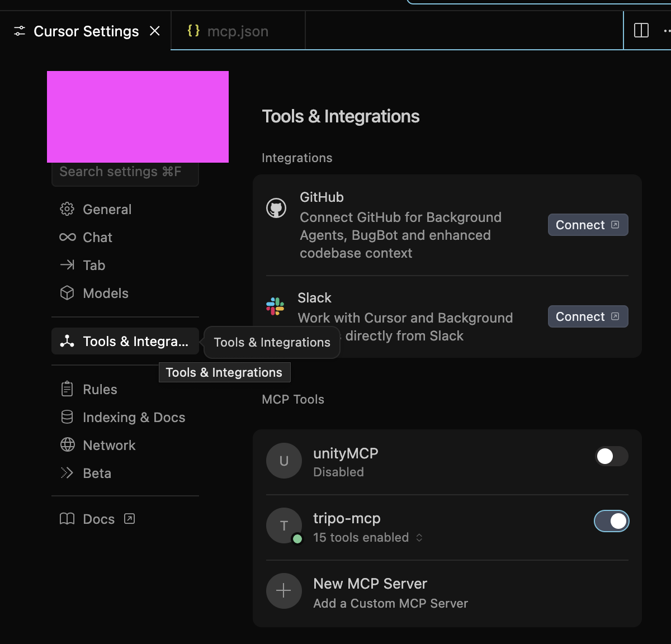Click the tripo-mcp server name
The width and height of the screenshot is (671, 644).
point(347,518)
